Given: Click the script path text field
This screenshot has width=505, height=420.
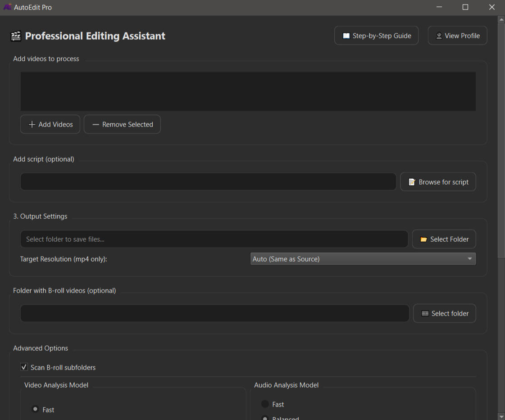Looking at the screenshot, I should pos(208,182).
